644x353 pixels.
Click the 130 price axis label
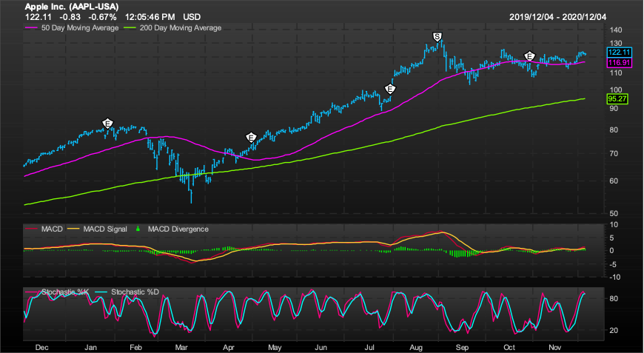tap(616, 44)
